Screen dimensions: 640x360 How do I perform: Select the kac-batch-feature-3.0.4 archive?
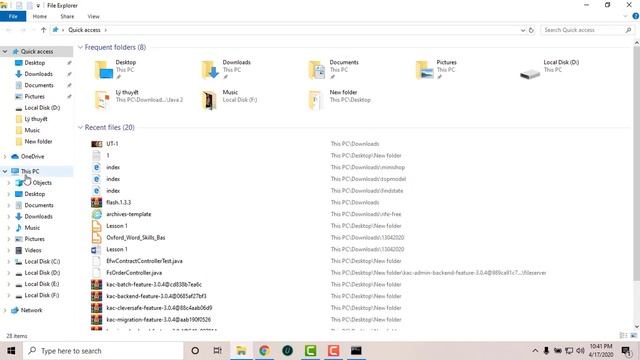pyautogui.click(x=154, y=284)
